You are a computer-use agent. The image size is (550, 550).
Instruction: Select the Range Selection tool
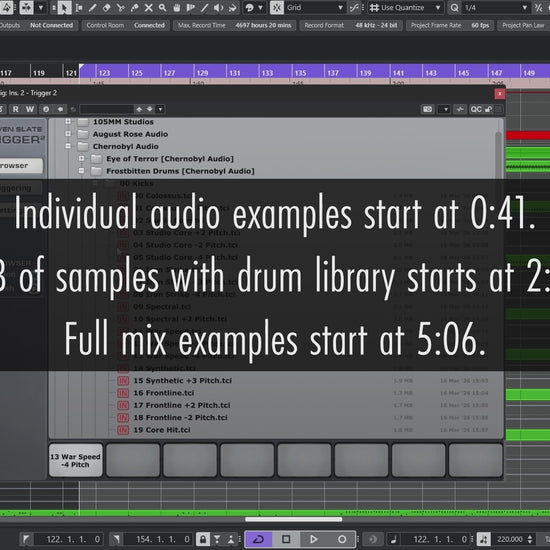79,7
